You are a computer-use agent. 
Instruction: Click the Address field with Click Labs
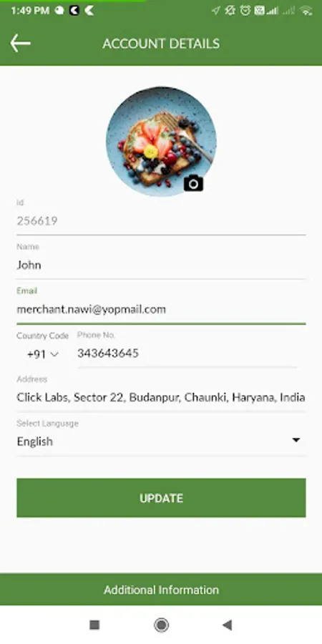click(x=161, y=398)
